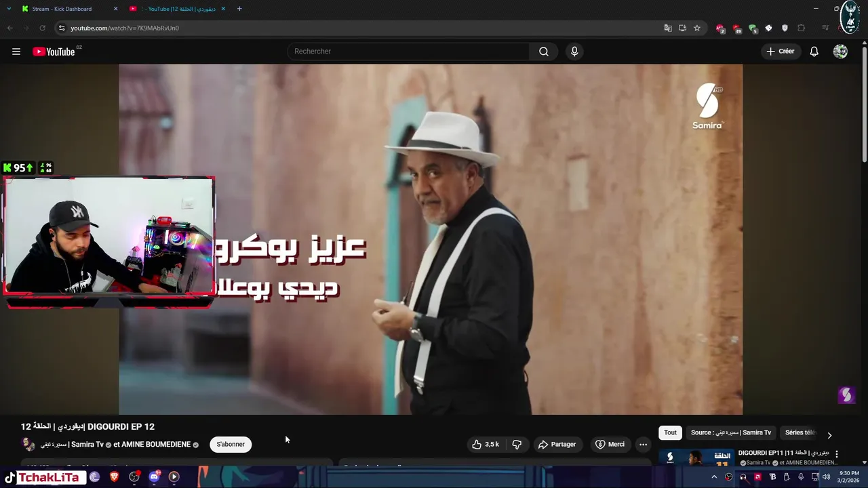Image resolution: width=868 pixels, height=488 pixels.
Task: Open the extensions puzzle icon
Action: tap(801, 28)
